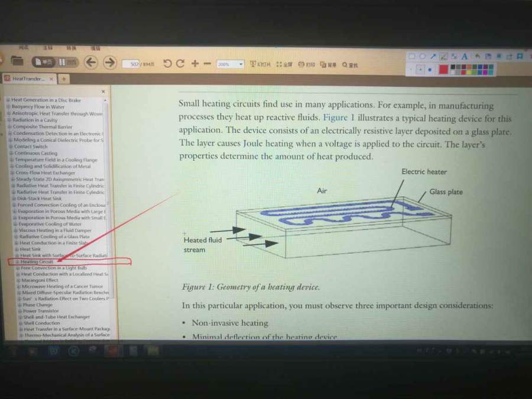Image resolution: width=532 pixels, height=399 pixels.
Task: Expand 'Microwave Heating of a Cancer Tumor' node
Action: (19, 286)
